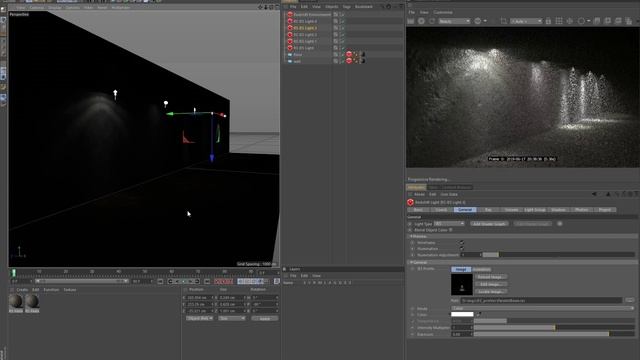Viewport: 640px width, 360px height.
Task: Click the crosshair pick-focus icon in RenderView toolbar
Action: click(569, 21)
